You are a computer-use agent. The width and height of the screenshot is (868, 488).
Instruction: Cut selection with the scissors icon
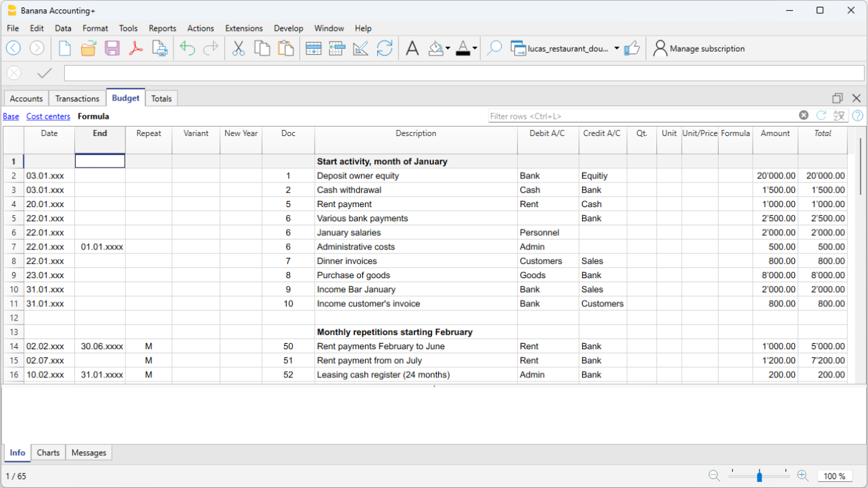(238, 48)
